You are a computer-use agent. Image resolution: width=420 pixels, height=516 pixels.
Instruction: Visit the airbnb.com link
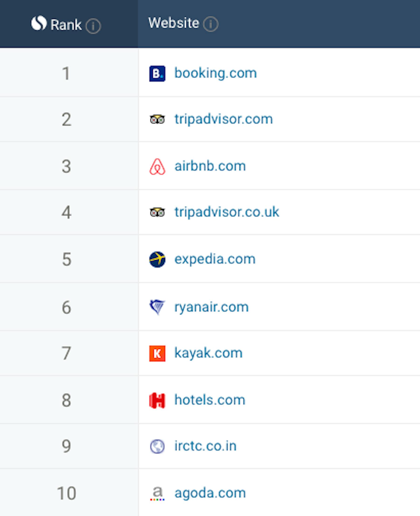pyautogui.click(x=210, y=166)
